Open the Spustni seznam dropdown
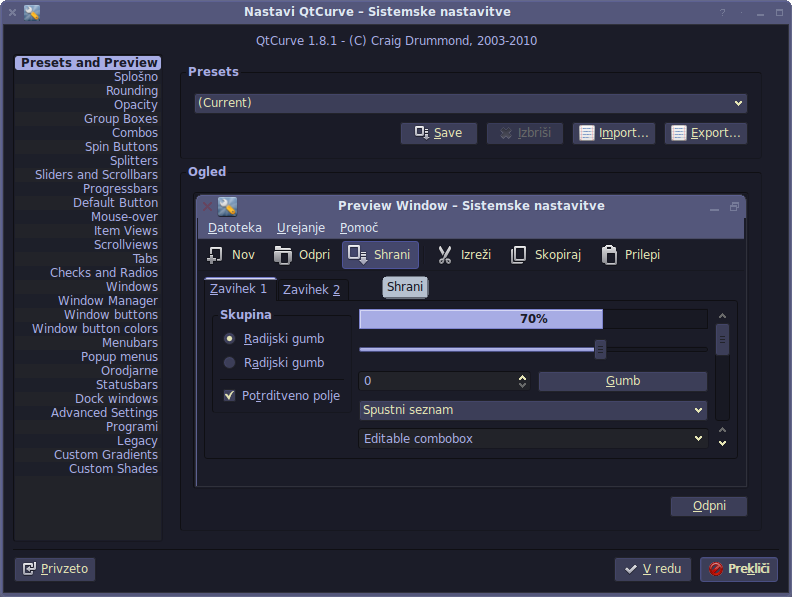This screenshot has height=597, width=792. coord(533,410)
